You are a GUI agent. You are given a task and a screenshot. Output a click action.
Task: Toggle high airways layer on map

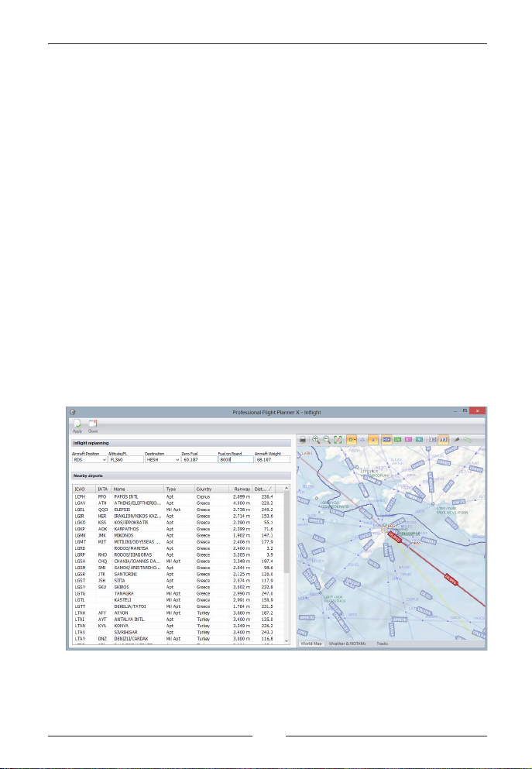(x=386, y=440)
